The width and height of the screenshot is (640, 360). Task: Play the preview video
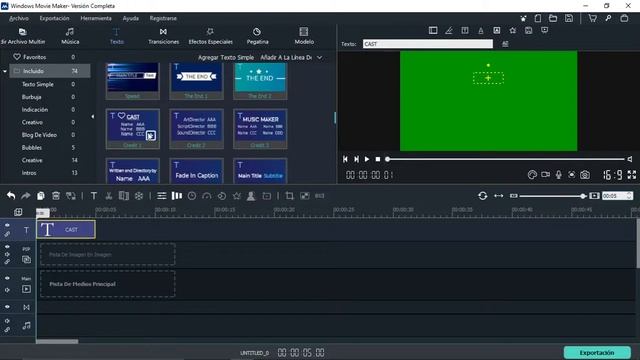pyautogui.click(x=367, y=159)
